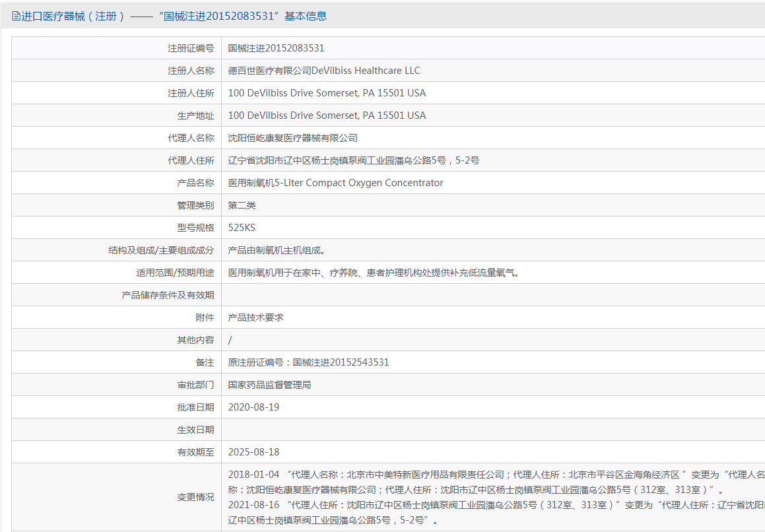The image size is (765, 532).
Task: Click the 注册人住所 label
Action: click(191, 93)
